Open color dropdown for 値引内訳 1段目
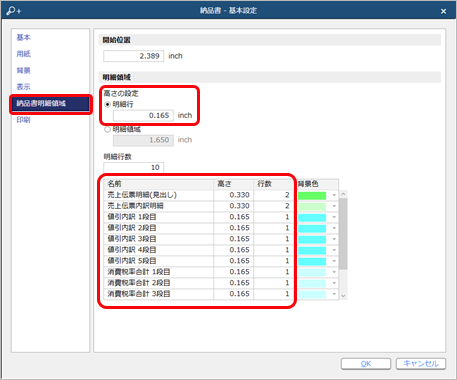This screenshot has height=380, width=457. (x=334, y=217)
